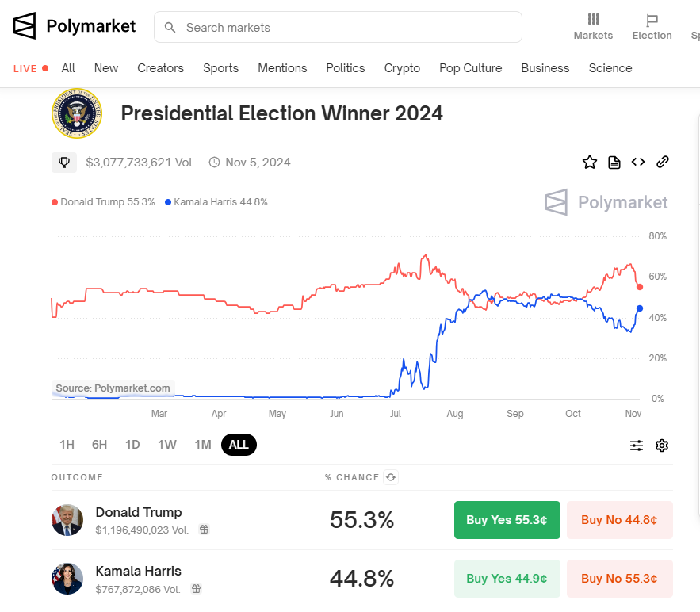Switch to the Crypto category tab
Viewport: 700px width, 612px height.
[402, 68]
